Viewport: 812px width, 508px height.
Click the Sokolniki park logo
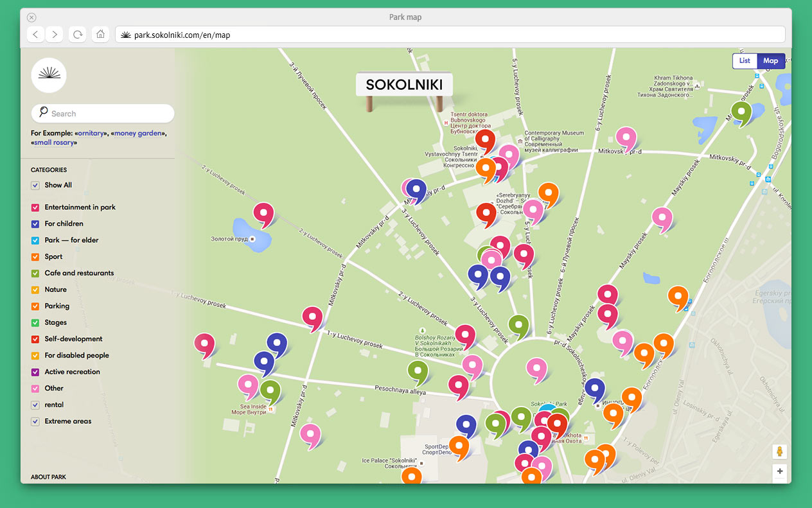point(49,75)
